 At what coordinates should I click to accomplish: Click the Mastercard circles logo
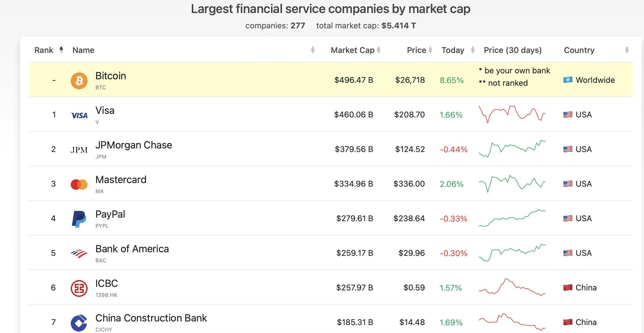(79, 184)
